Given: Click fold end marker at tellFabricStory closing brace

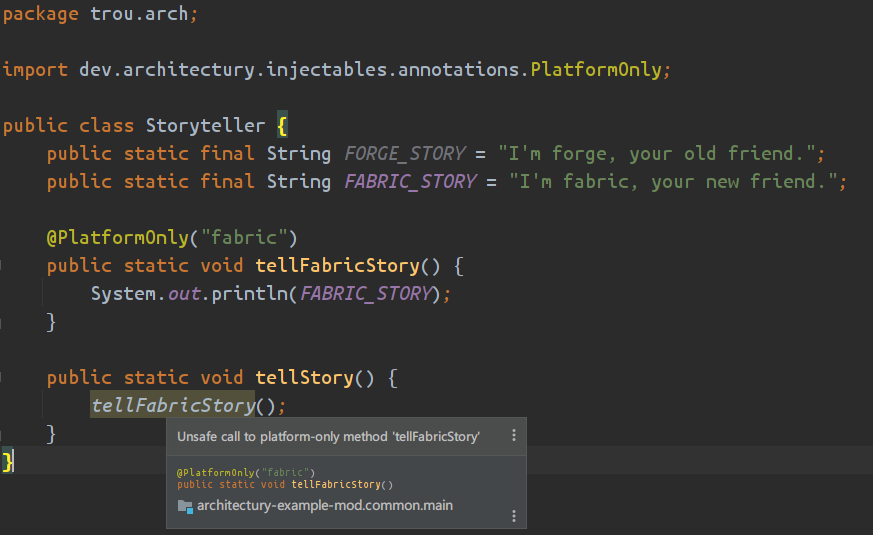Looking at the screenshot, I should [3, 322].
